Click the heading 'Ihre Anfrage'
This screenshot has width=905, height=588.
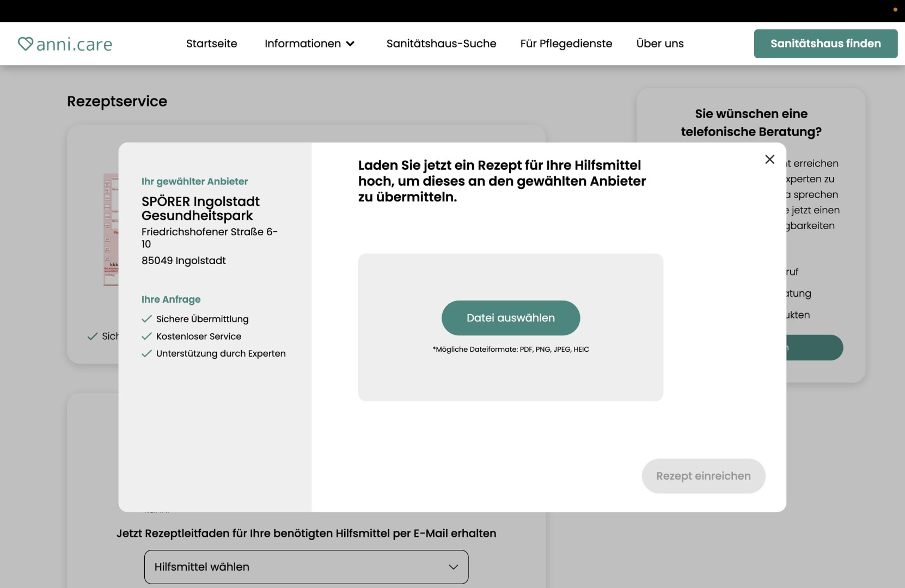point(171,299)
